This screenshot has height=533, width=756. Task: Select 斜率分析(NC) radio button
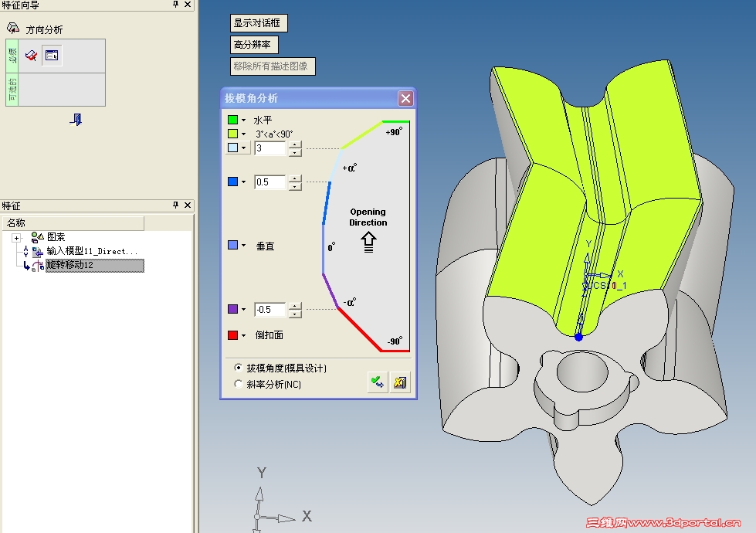point(238,384)
